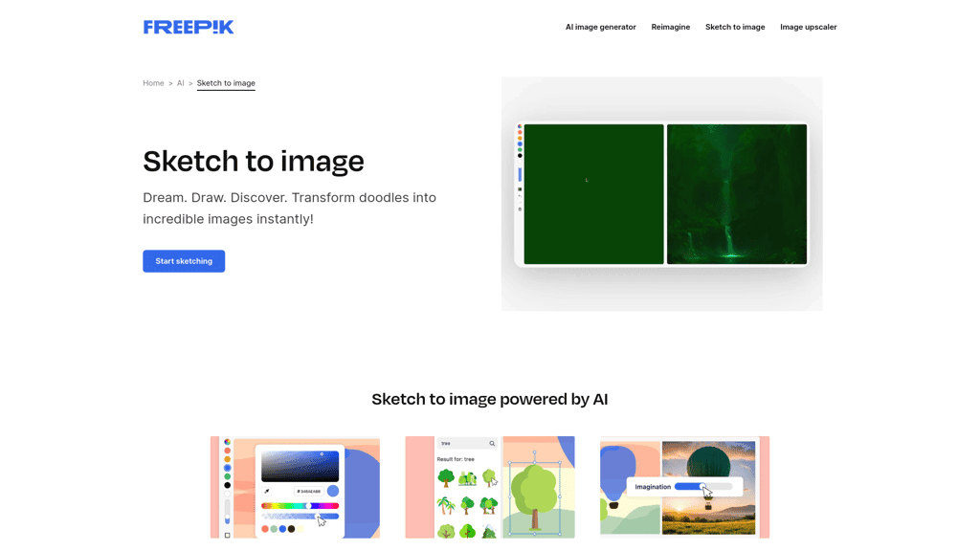The height and width of the screenshot is (551, 980).
Task: Click the color wheel icon atop the left toolbar
Action: (227, 441)
